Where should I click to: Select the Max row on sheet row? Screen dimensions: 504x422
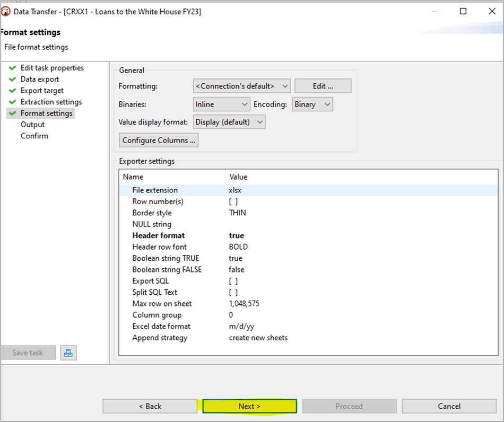click(x=309, y=303)
